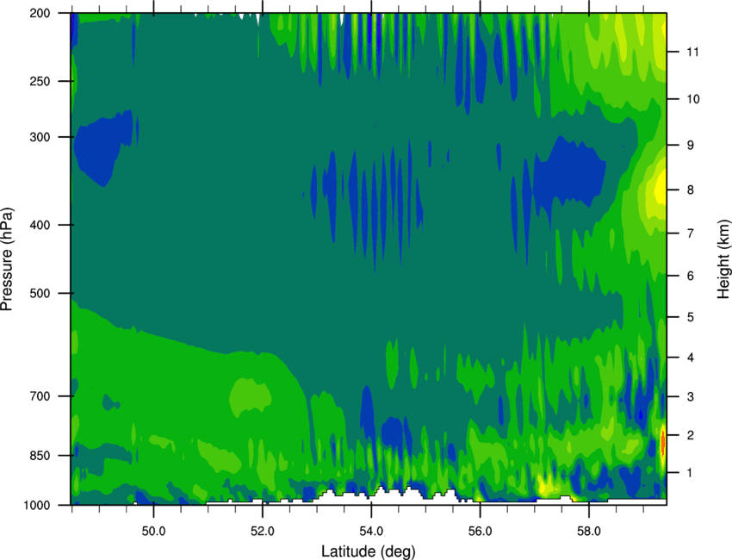Click height tick label '6'
This screenshot has height=560, width=732.
(x=691, y=276)
